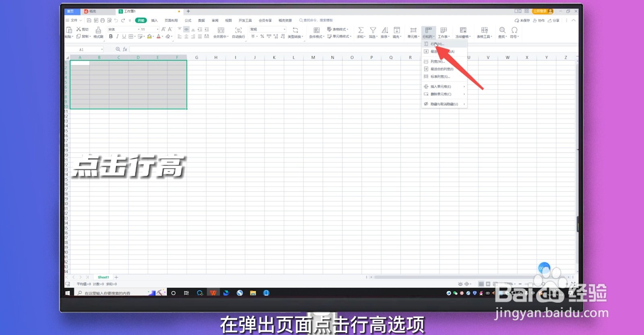Click the Print icon in quick access toolbar
Viewport: 644px width, 335px height.
pos(103,21)
